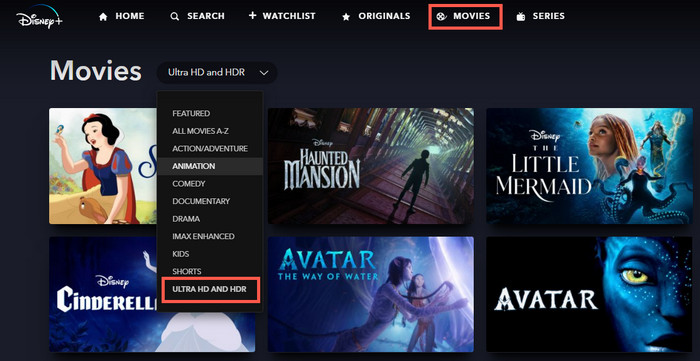Choose ACTION/ADVENTURE genre
The width and height of the screenshot is (700, 361).
210,149
